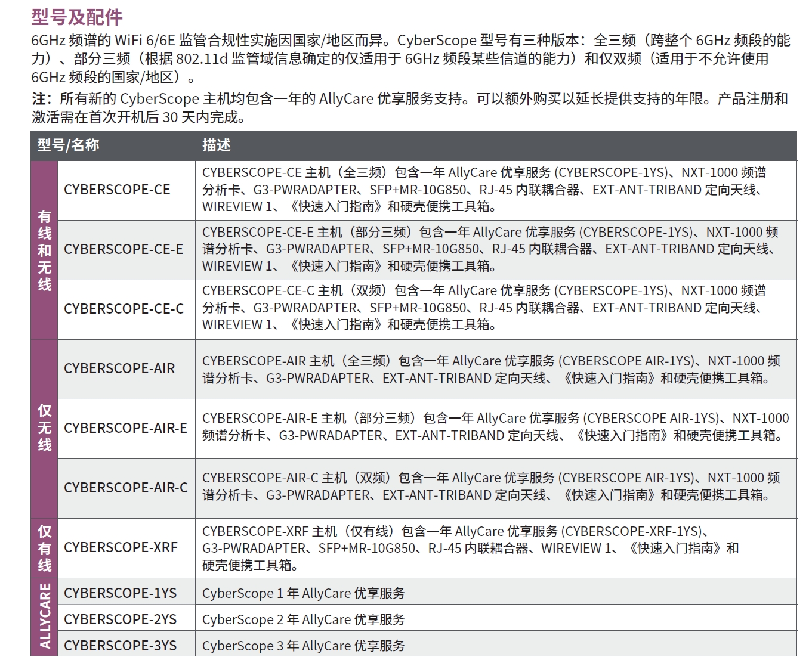
Task: Click the 仅有线 category label
Action: pos(45,548)
